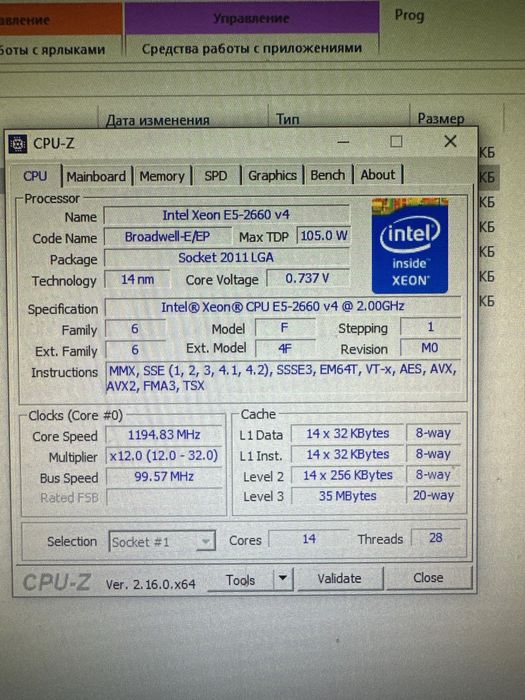Minimize the CPU-Z window

343,142
